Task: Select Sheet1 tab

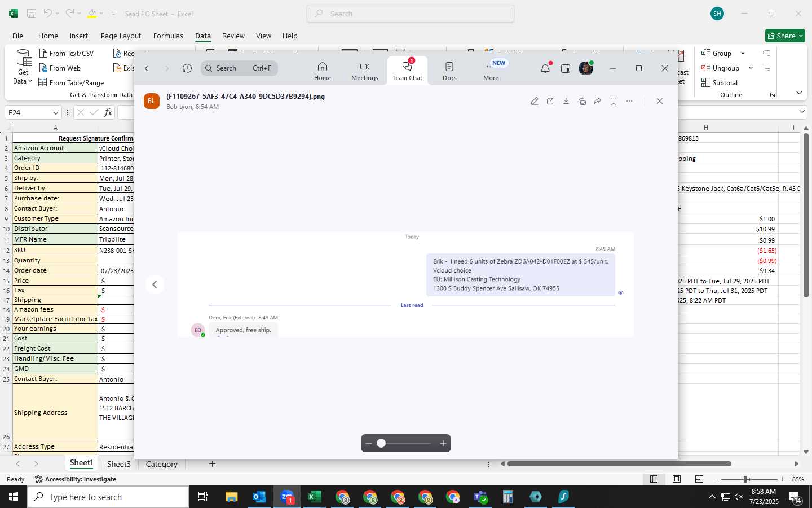Action: click(x=81, y=463)
